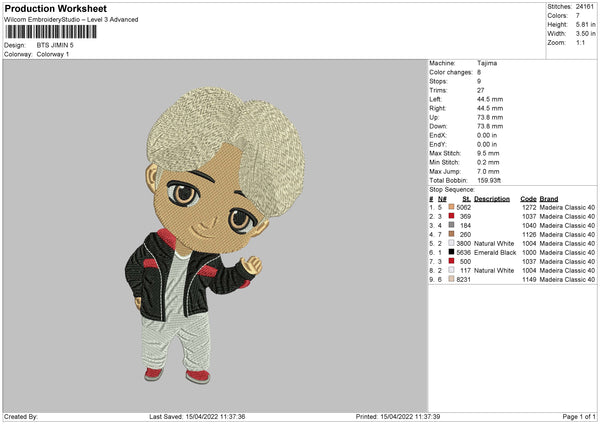Click thread code '1040' in row 3

coord(529,225)
